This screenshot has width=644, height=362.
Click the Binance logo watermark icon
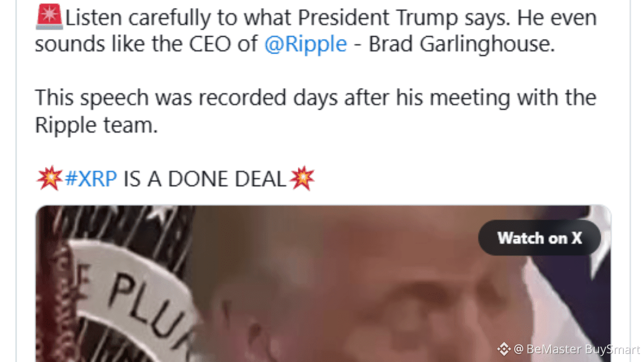[504, 349]
